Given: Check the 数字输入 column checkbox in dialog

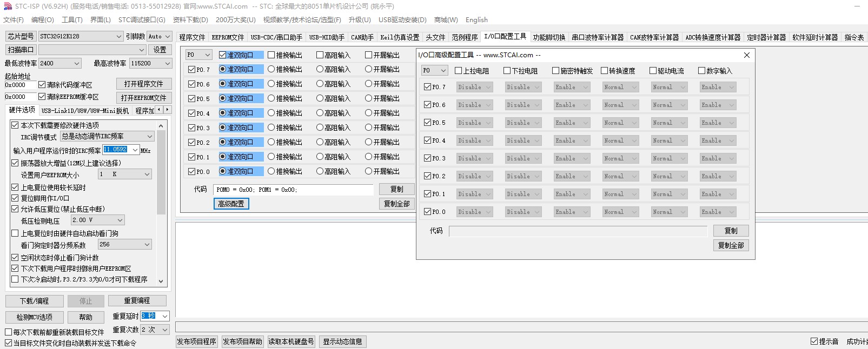Looking at the screenshot, I should [701, 70].
